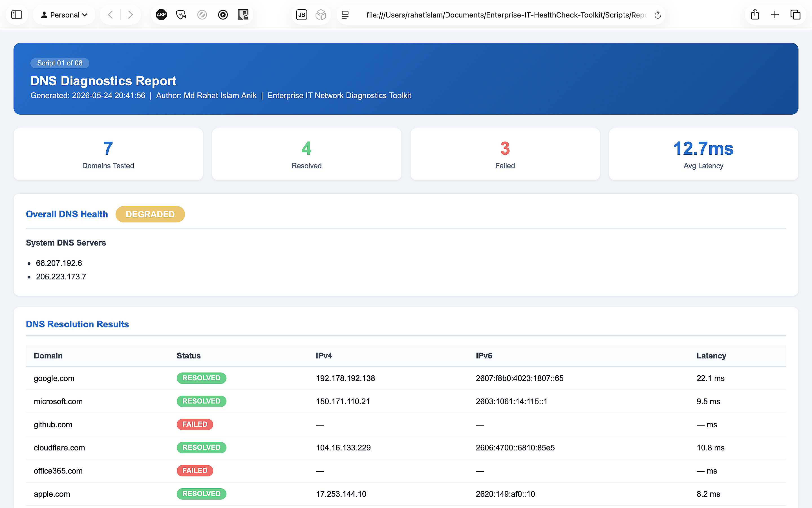The height and width of the screenshot is (508, 812).
Task: Open a new tab with plus icon
Action: click(775, 15)
